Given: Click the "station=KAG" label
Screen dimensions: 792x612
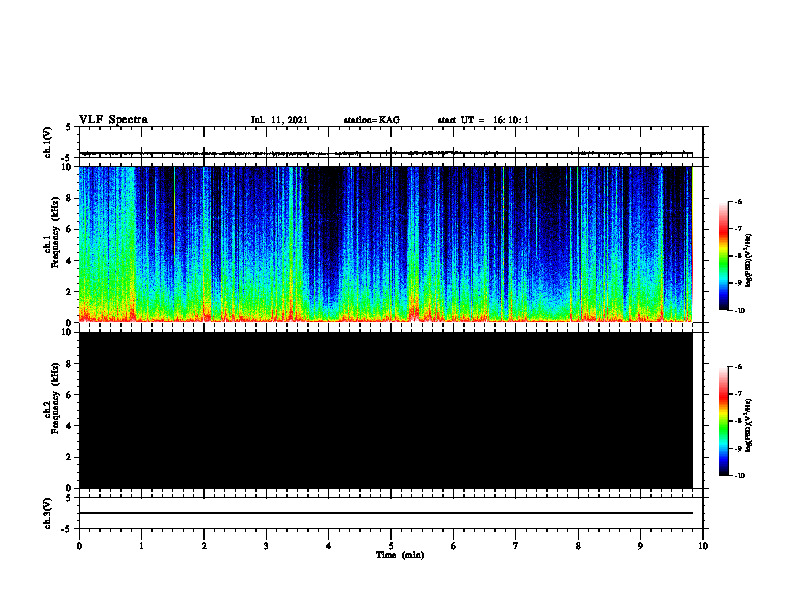Looking at the screenshot, I should point(371,120).
